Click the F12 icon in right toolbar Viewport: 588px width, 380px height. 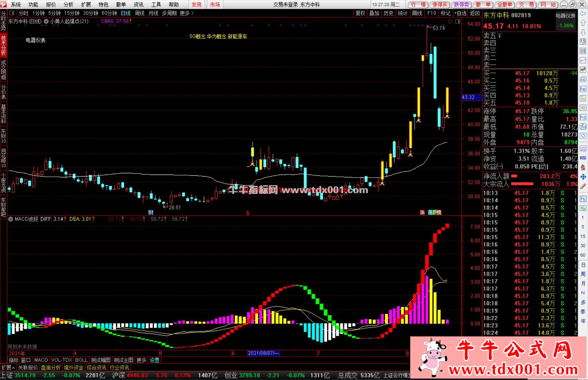tap(583, 117)
